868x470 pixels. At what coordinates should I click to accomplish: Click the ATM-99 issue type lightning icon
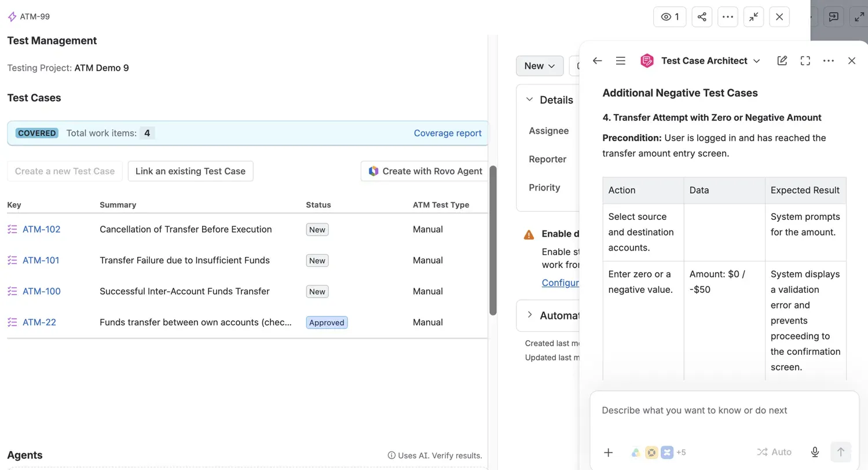pos(12,17)
